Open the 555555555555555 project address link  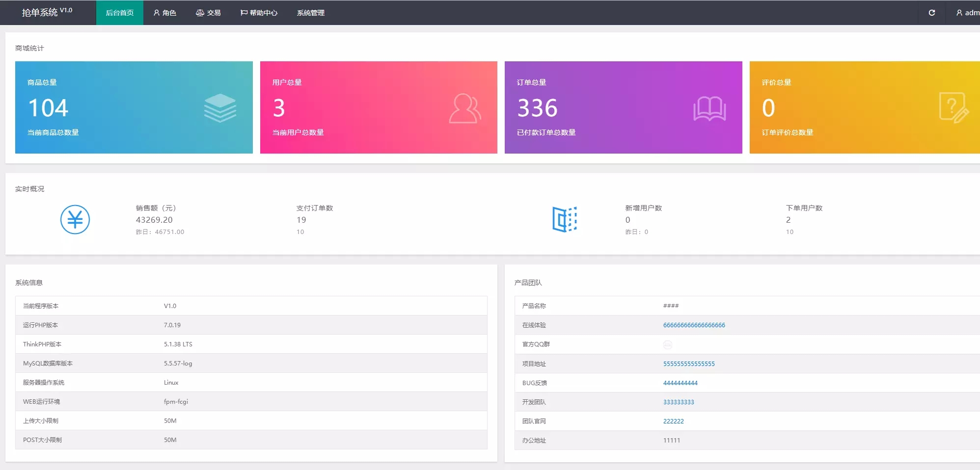(689, 364)
